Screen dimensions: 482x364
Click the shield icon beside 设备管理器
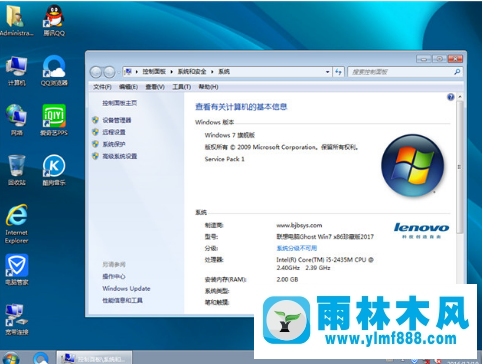[95, 120]
